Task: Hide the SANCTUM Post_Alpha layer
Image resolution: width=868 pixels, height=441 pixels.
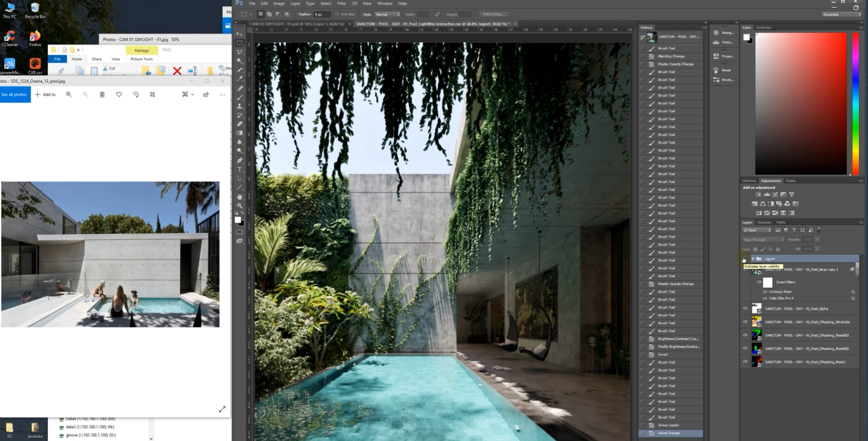Action: pos(746,308)
